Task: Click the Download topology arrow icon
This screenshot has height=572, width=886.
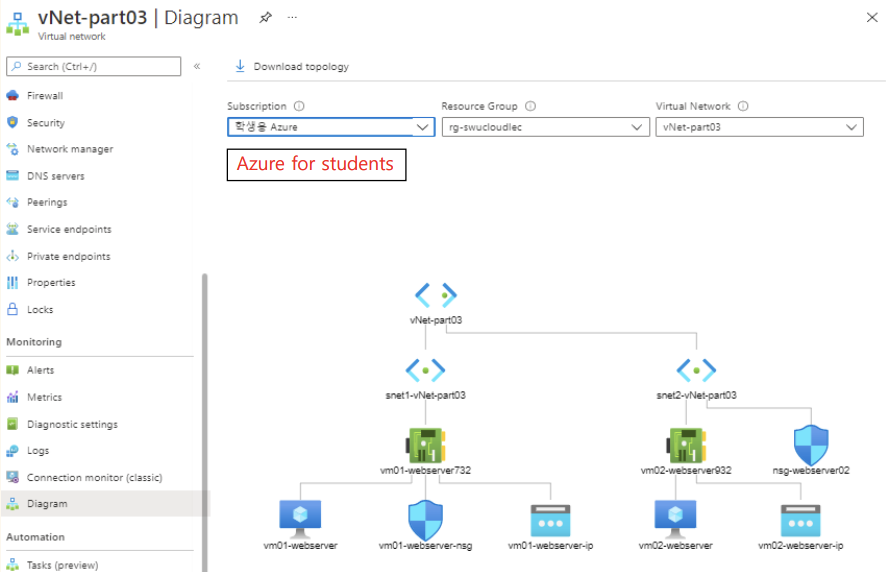Action: click(x=240, y=66)
